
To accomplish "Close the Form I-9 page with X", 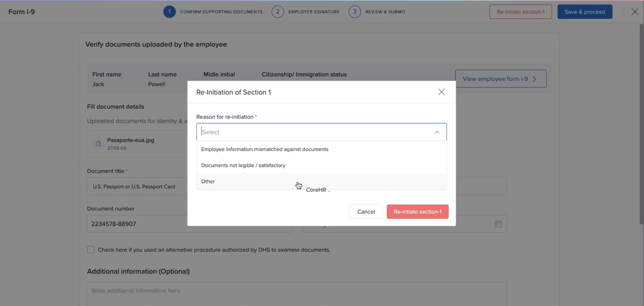I will 634,12.
